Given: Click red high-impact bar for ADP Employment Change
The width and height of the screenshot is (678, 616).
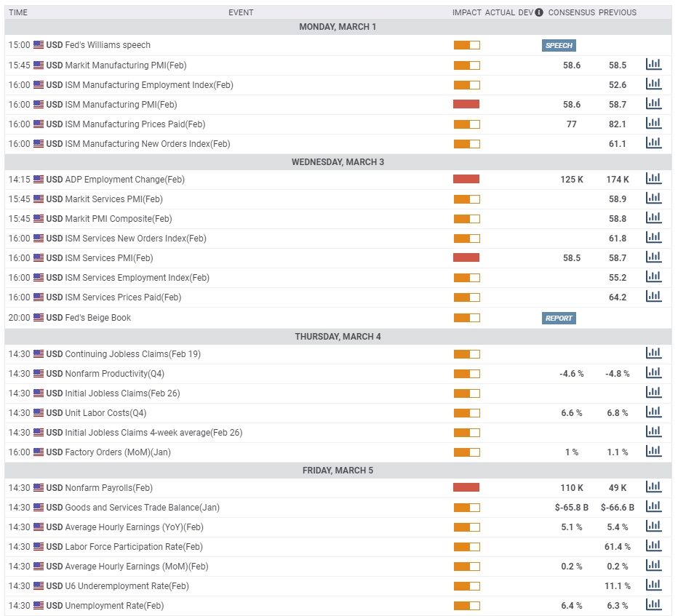Looking at the screenshot, I should pyautogui.click(x=466, y=179).
